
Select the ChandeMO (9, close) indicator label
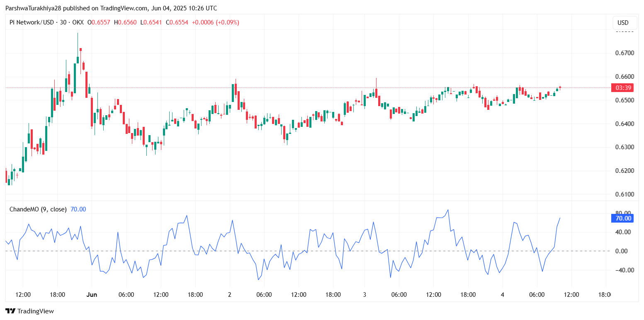38,209
